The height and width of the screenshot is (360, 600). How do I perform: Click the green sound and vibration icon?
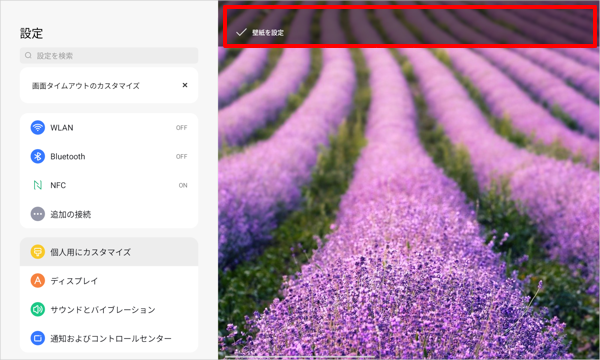(38, 309)
